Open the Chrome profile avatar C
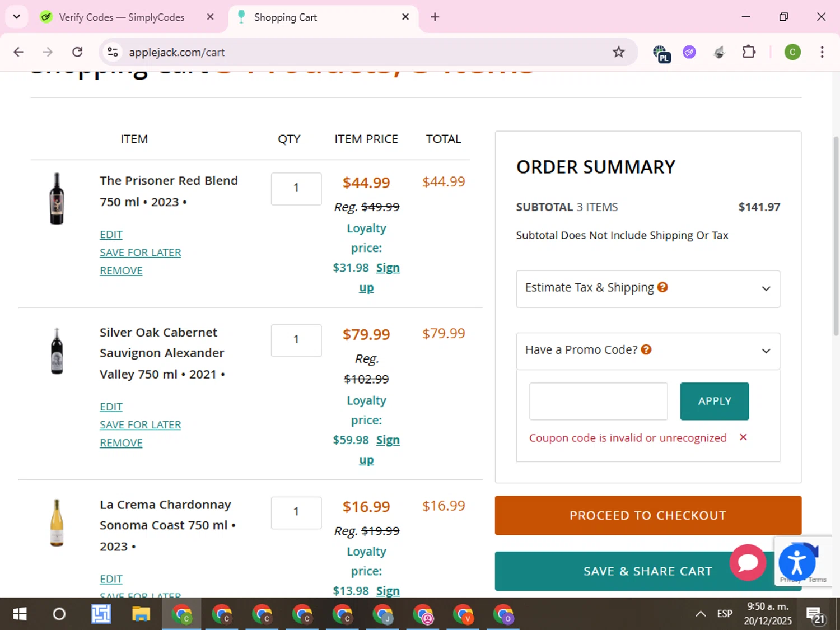The height and width of the screenshot is (630, 840). 792,52
